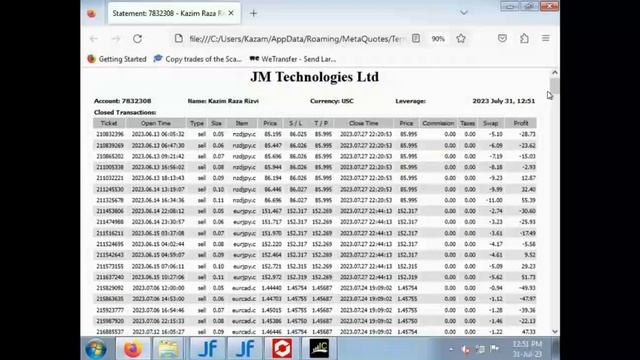Open the Getting Started bookmark
This screenshot has width=640, height=360.
(x=117, y=59)
